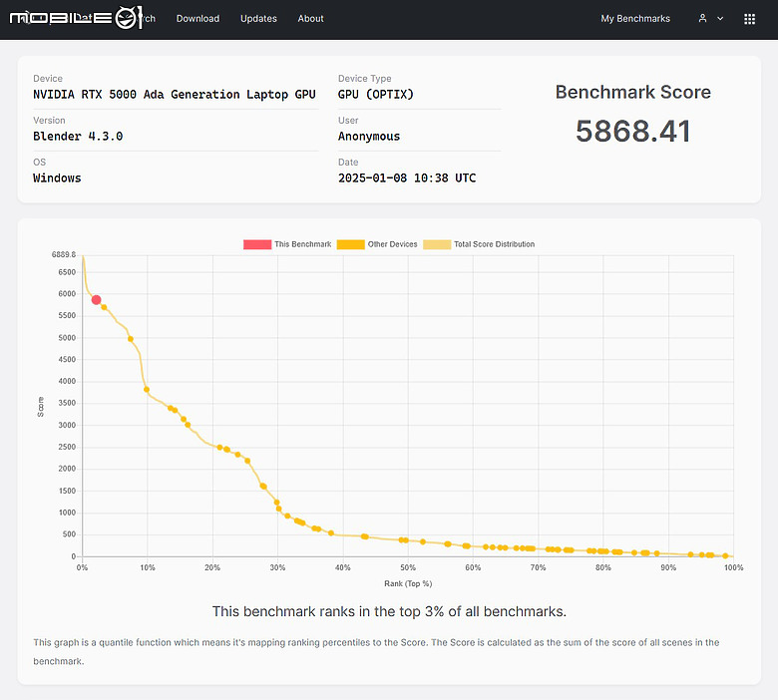Image resolution: width=778 pixels, height=700 pixels.
Task: Toggle Other Devices legend swatch
Action: pyautogui.click(x=350, y=244)
